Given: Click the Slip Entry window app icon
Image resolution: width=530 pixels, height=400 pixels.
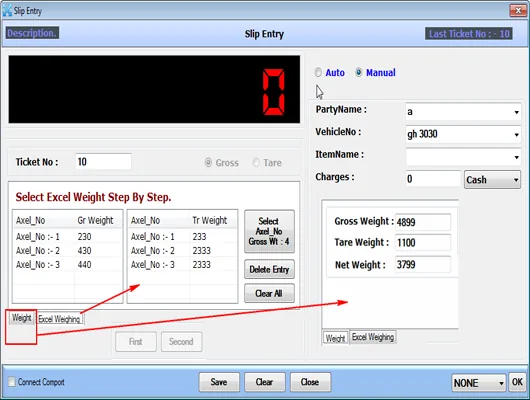Looking at the screenshot, I should (7, 10).
